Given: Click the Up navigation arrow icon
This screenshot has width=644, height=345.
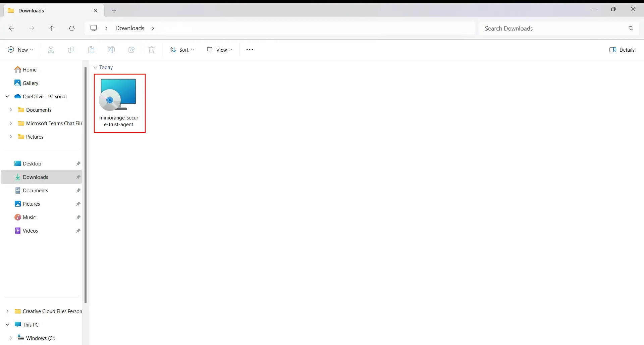Looking at the screenshot, I should [52, 28].
